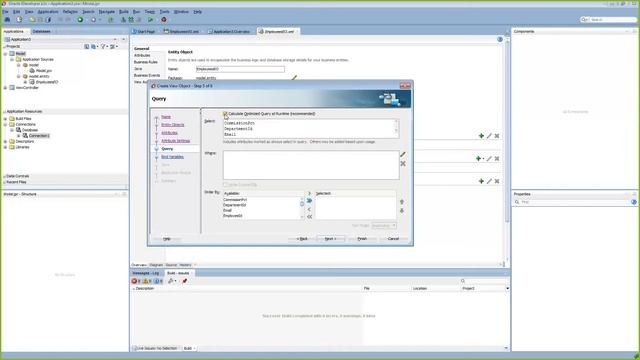Image resolution: width=640 pixels, height=360 pixels.
Task: Move all attributes right with double arrow
Action: click(x=309, y=201)
